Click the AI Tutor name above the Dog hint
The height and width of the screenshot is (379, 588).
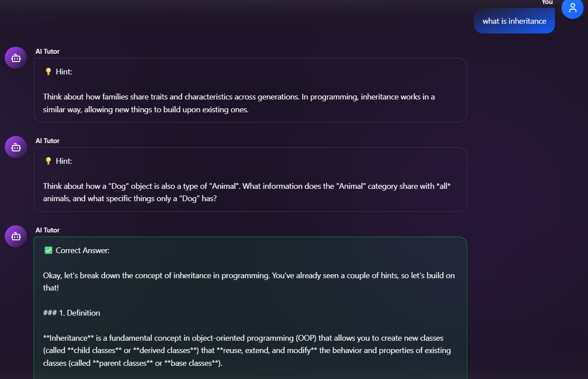(48, 141)
